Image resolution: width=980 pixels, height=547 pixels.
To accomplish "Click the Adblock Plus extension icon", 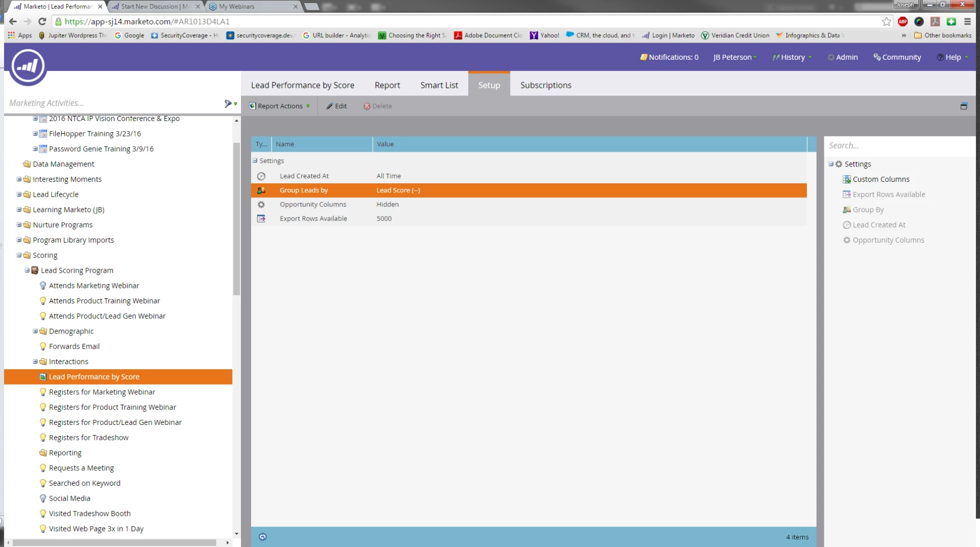I will [x=902, y=21].
